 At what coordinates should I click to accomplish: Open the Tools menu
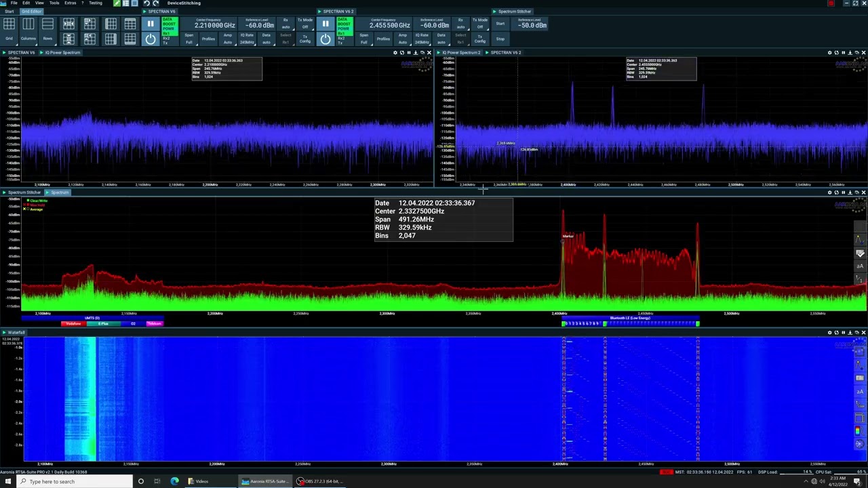click(x=54, y=3)
